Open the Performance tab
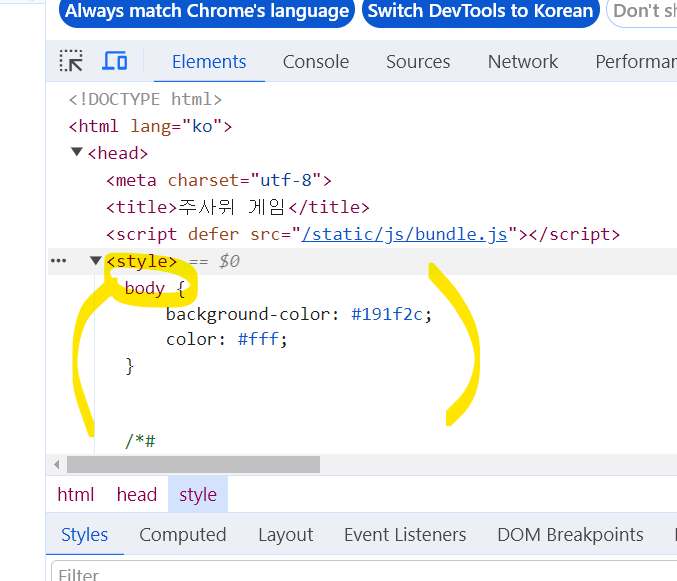 pos(636,62)
